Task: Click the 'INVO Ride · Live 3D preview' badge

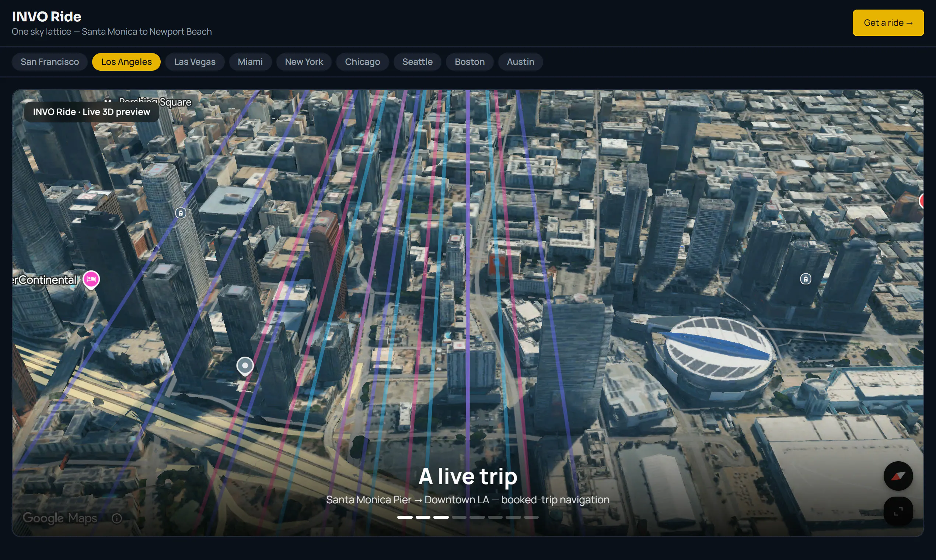Action: [x=91, y=112]
